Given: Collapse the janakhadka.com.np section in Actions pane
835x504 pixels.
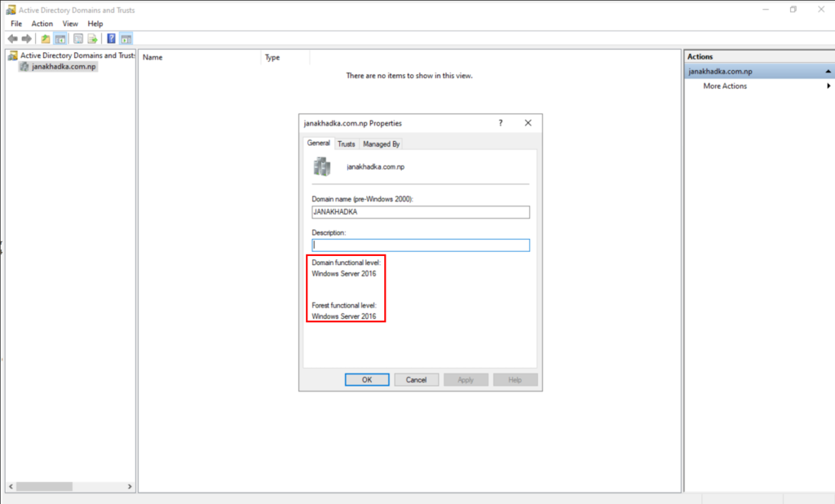Looking at the screenshot, I should (x=828, y=72).
